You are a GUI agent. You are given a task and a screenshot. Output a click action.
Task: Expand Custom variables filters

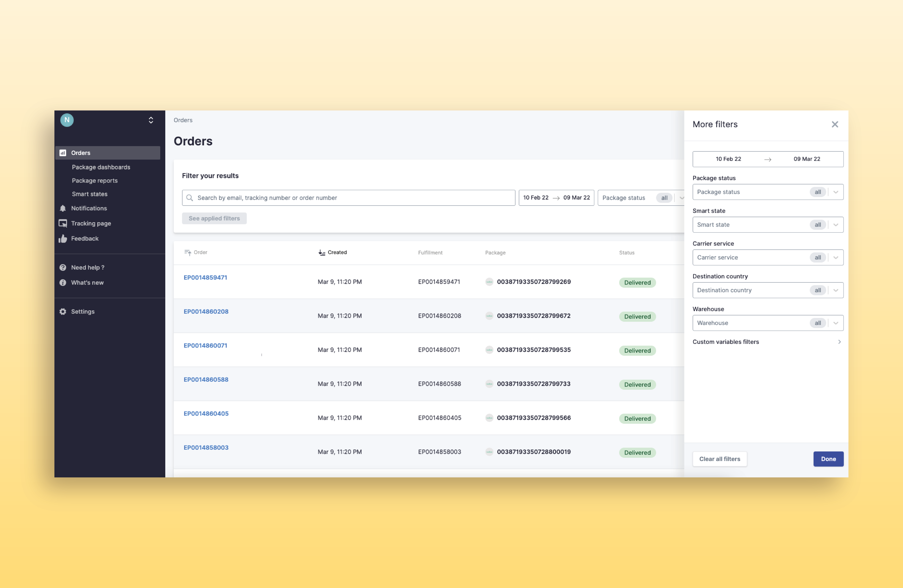(x=839, y=341)
